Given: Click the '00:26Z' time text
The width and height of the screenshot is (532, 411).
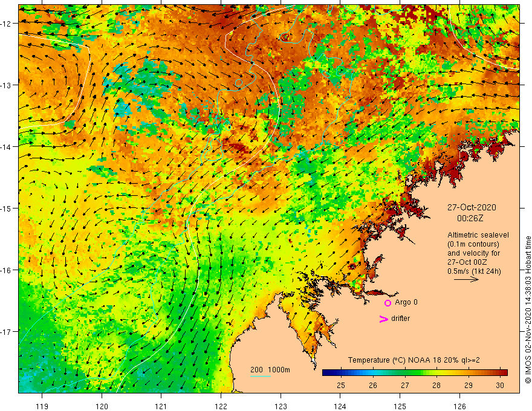Looking at the screenshot, I should click(470, 218).
